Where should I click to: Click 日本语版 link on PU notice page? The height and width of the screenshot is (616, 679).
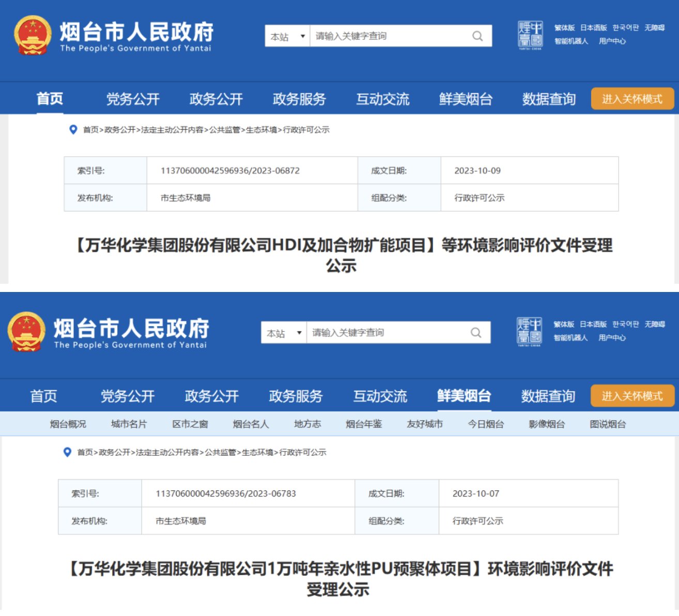pyautogui.click(x=593, y=325)
